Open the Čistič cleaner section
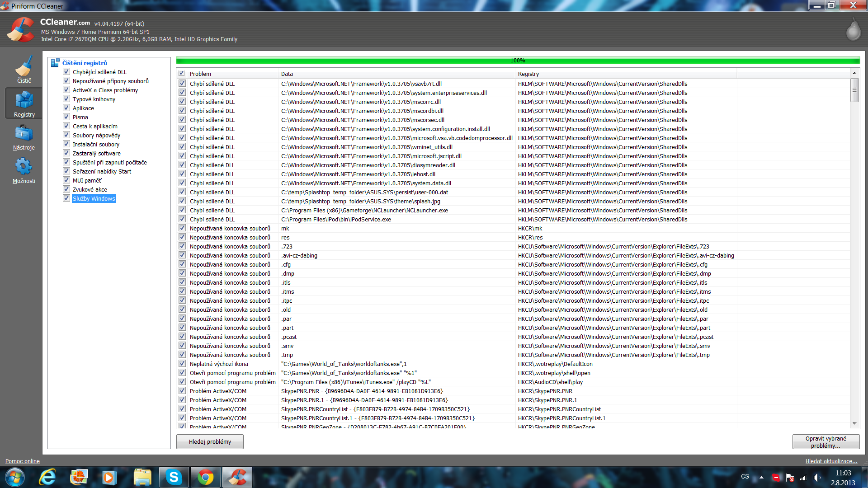Viewport: 868px width, 488px height. pyautogui.click(x=24, y=69)
